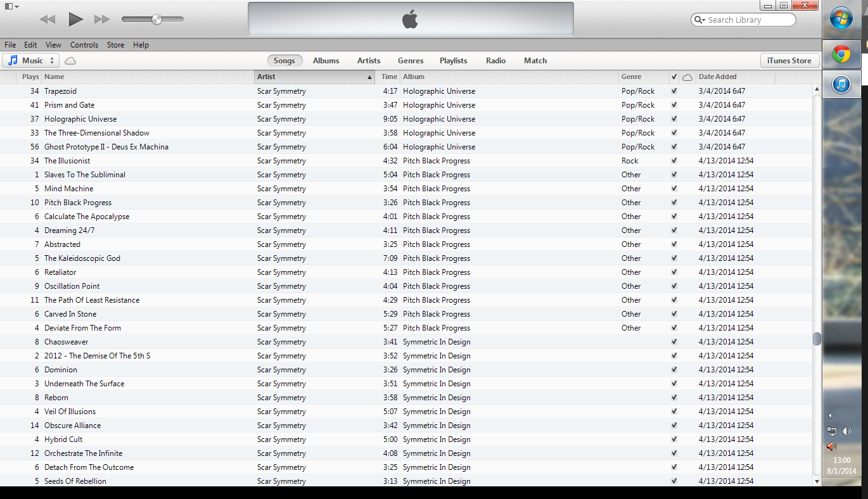Switch to the Albums view
This screenshot has height=499, width=868.
tap(326, 61)
